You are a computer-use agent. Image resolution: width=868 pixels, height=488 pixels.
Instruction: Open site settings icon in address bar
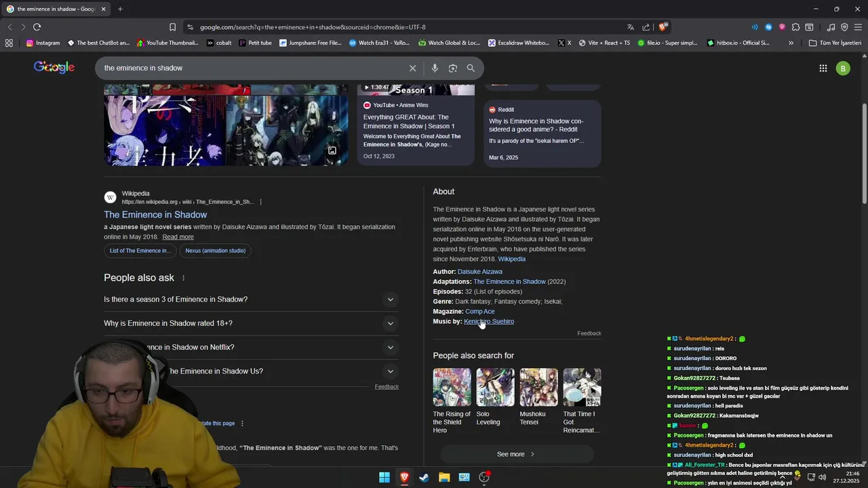190,27
